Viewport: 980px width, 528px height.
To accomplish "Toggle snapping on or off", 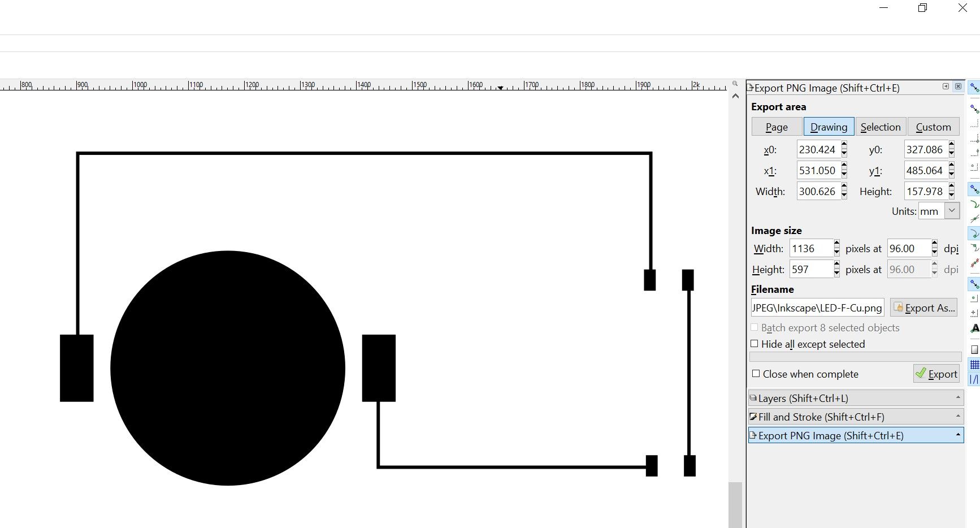I will pos(974,88).
